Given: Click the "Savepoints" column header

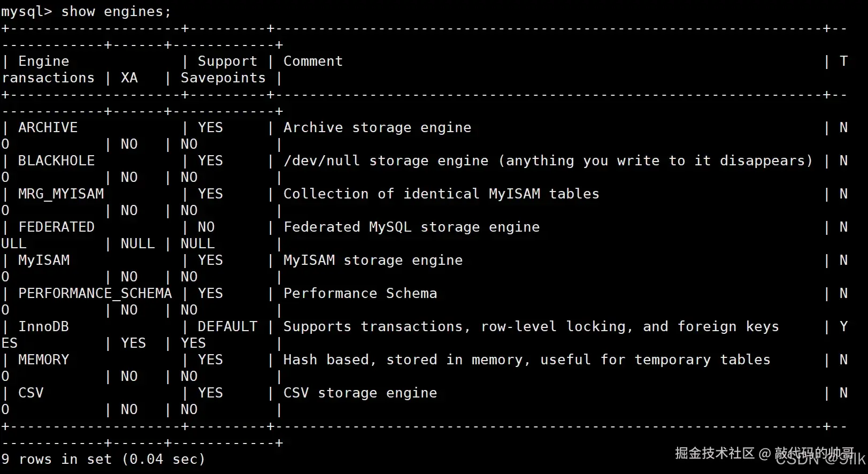Looking at the screenshot, I should 223,78.
